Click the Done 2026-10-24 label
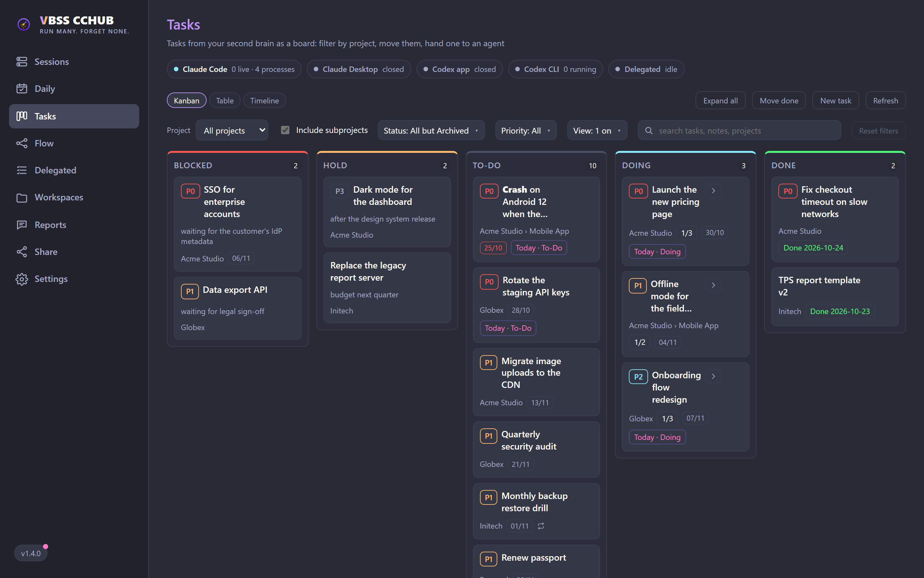This screenshot has width=924, height=578. point(813,248)
